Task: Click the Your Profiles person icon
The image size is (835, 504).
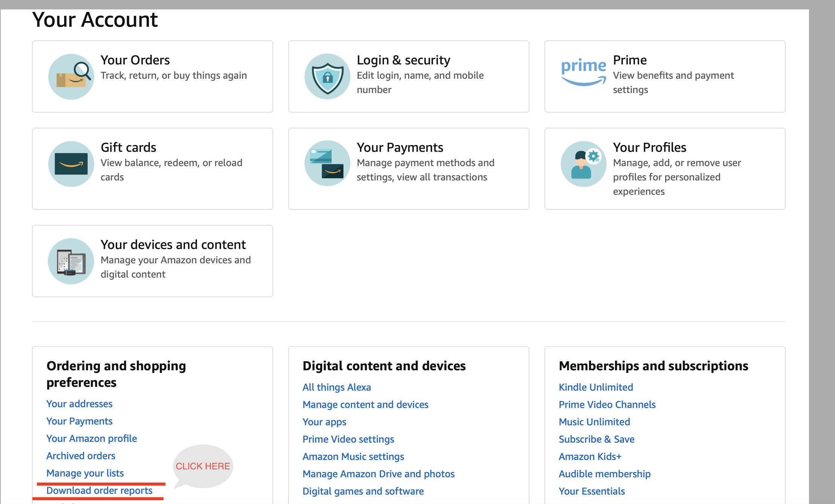Action: 583,164
